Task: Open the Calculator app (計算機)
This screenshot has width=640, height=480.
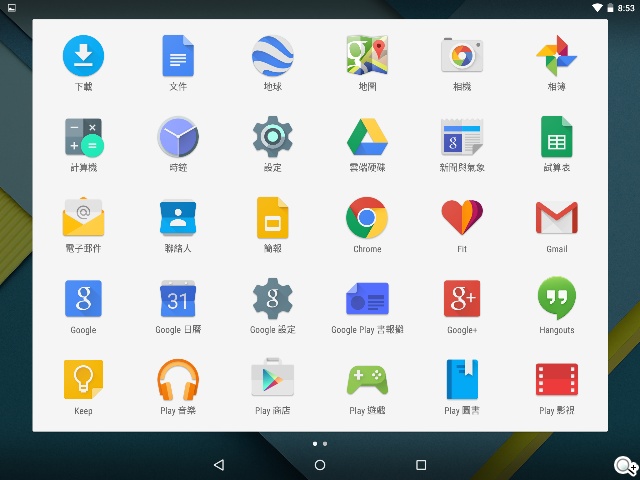Action: pos(84,137)
